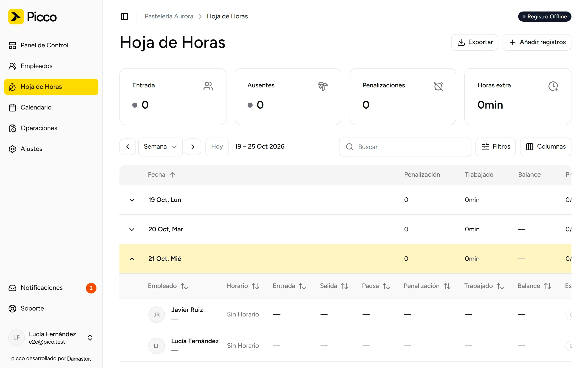Sort by Fecha arrow icon
Screen dimensions: 588x368
coord(172,175)
